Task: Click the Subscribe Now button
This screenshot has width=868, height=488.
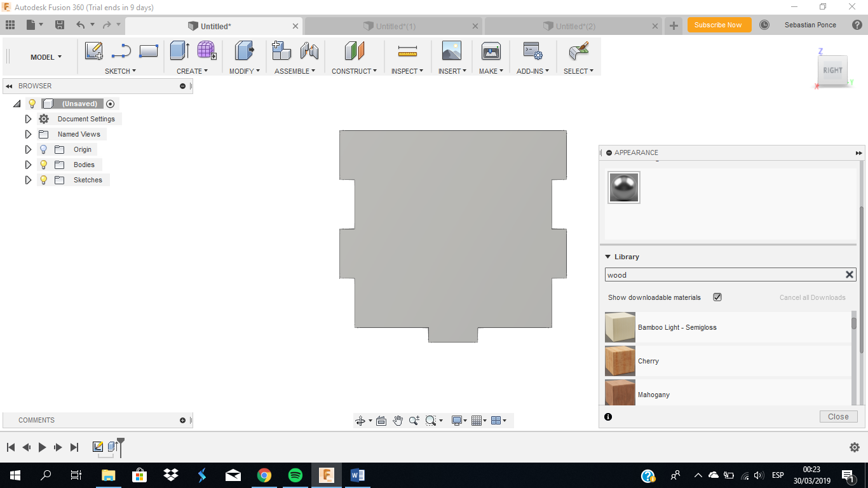Action: pos(719,25)
